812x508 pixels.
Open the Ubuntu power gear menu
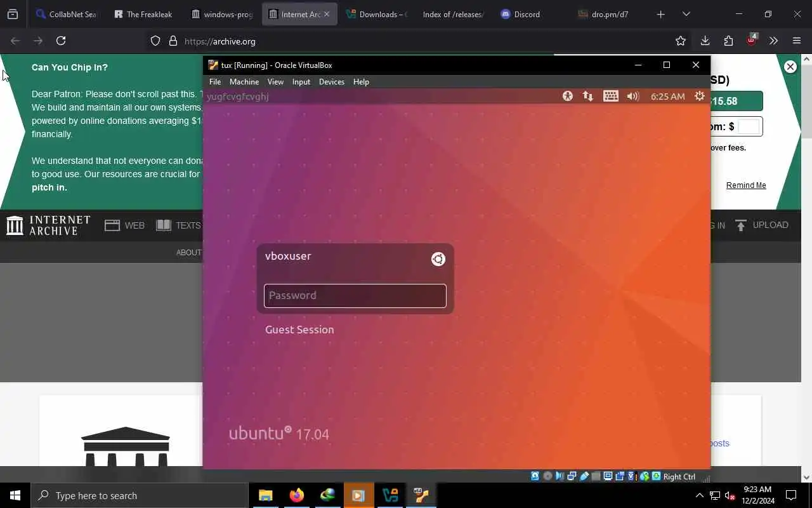point(700,96)
